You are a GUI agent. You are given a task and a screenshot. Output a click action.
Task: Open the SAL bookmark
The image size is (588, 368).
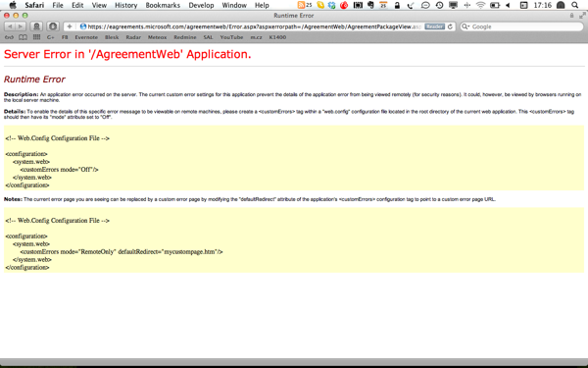[x=208, y=37]
